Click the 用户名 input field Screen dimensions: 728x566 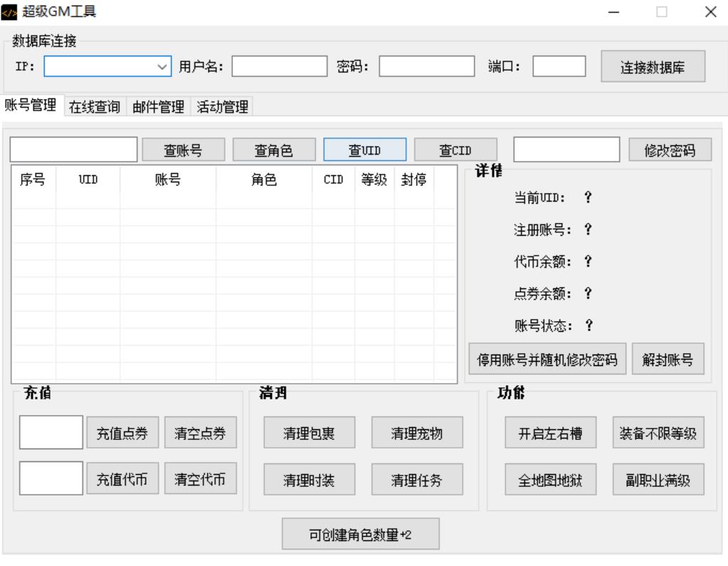pyautogui.click(x=279, y=67)
